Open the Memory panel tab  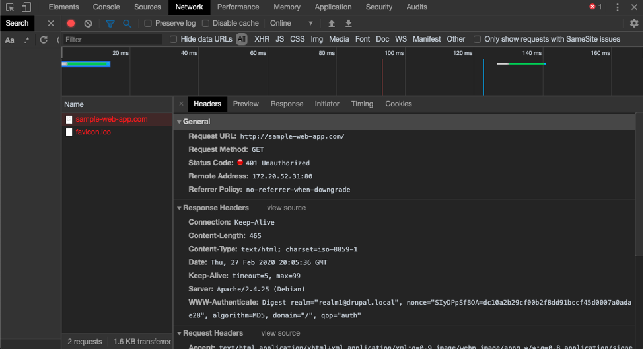click(x=287, y=7)
